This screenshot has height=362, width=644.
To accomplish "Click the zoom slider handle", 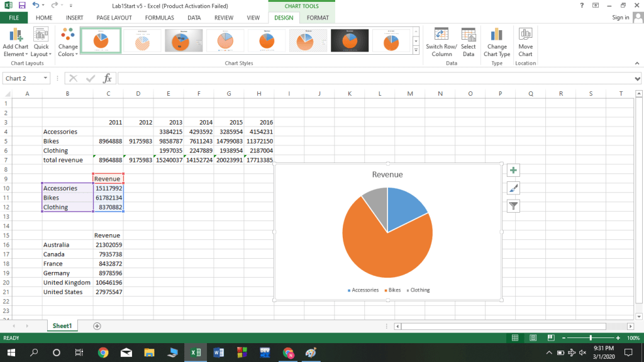I will click(591, 338).
